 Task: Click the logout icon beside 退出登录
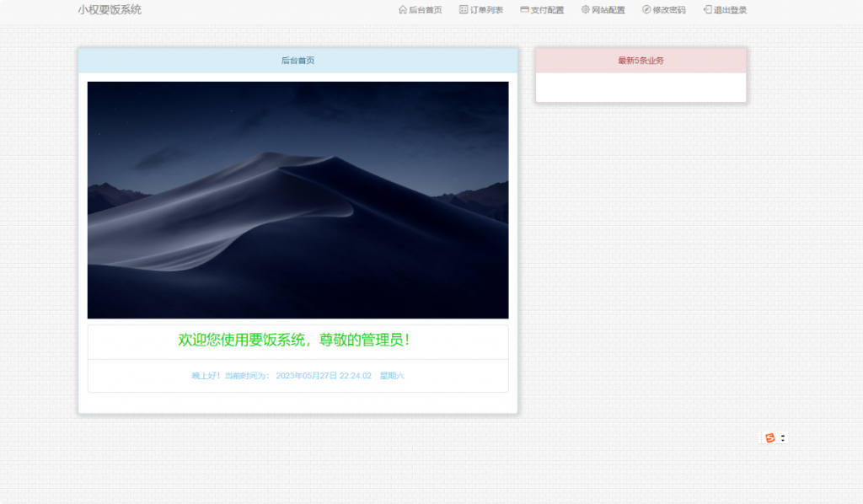708,9
